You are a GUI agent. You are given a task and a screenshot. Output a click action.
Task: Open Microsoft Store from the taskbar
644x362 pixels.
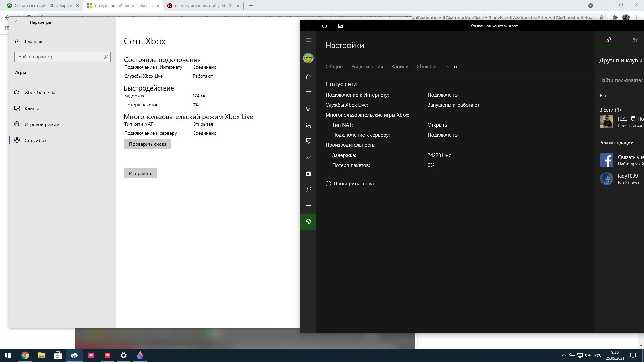58,355
